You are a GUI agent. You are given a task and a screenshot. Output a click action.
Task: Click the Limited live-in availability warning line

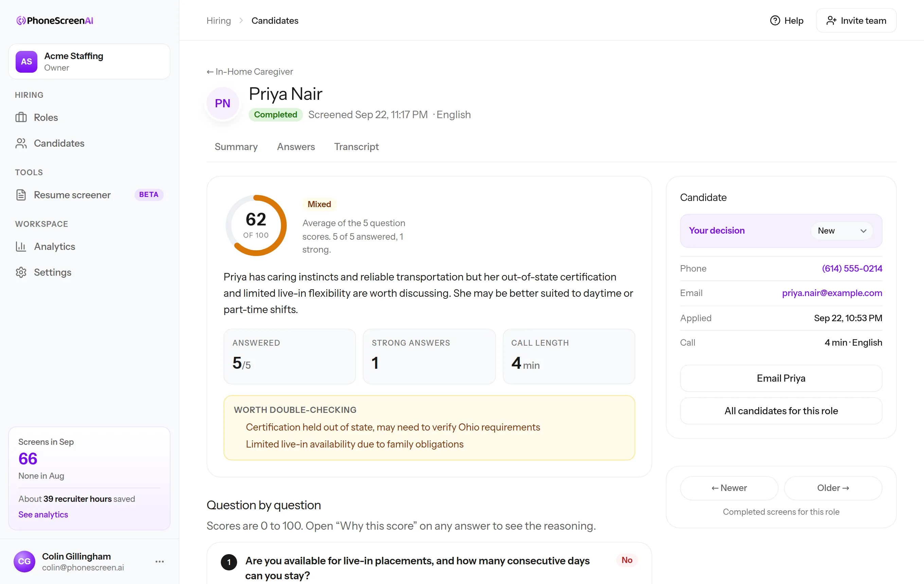[x=355, y=444]
